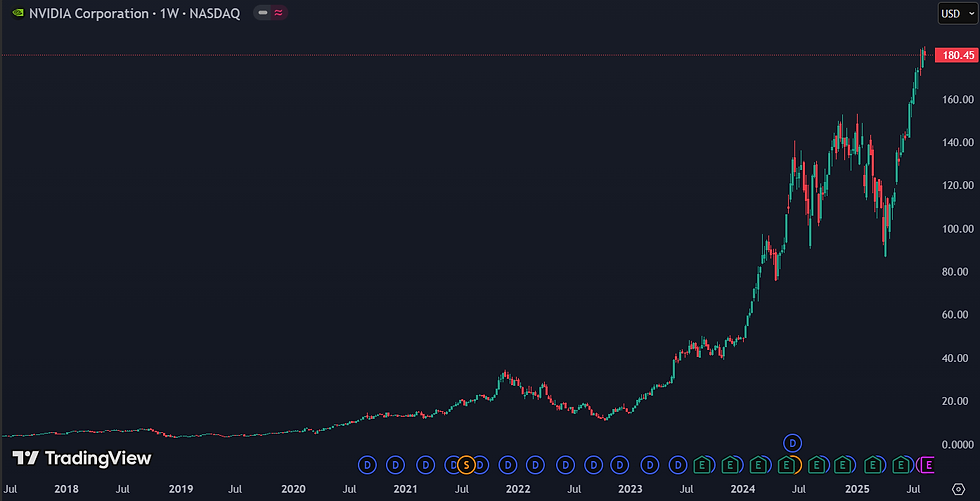Viewport: 980px width, 501px height.
Task: Click the green E earnings marker with the orange ring
Action: tap(787, 465)
